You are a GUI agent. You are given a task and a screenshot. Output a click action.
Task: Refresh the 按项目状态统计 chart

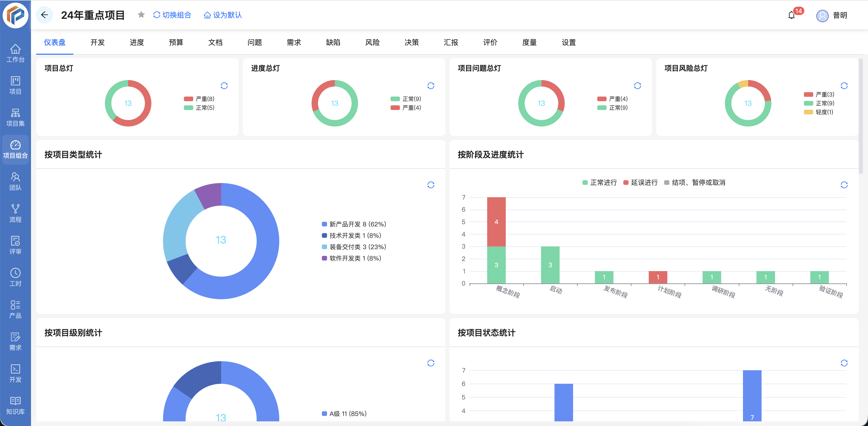[x=844, y=363]
